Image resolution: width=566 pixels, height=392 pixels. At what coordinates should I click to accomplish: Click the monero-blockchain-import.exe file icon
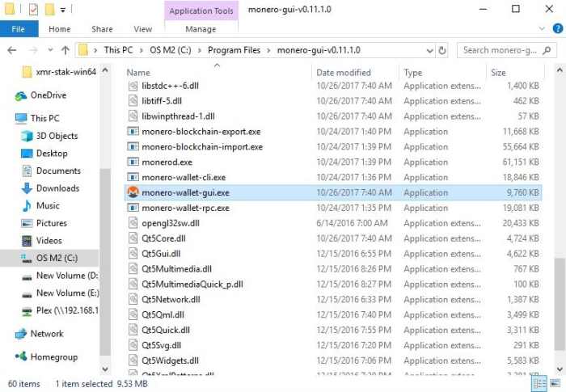point(133,146)
